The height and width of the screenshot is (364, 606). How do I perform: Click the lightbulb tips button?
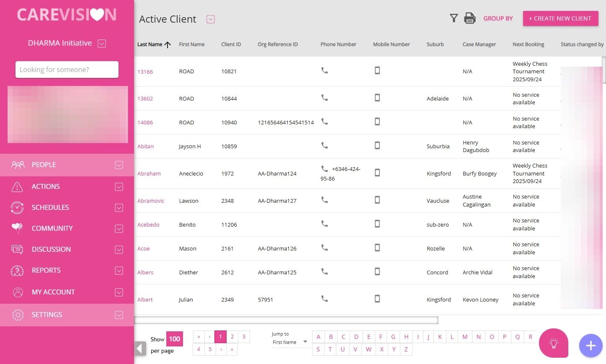554,343
